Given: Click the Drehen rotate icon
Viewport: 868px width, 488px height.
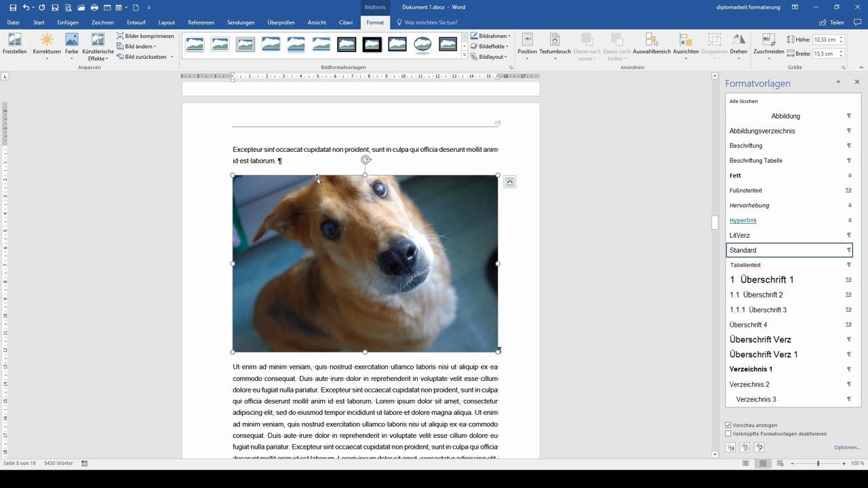Looking at the screenshot, I should click(738, 40).
